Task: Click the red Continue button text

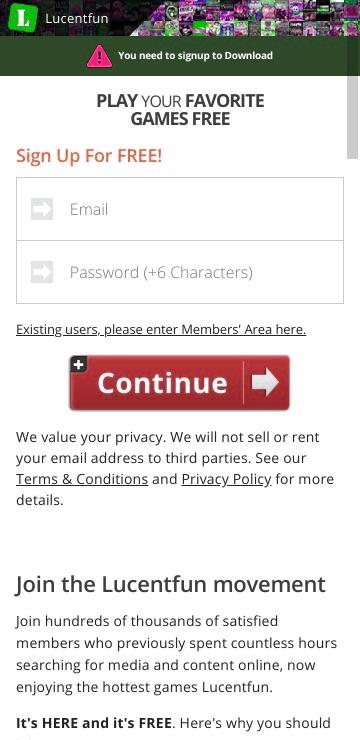Action: (162, 383)
